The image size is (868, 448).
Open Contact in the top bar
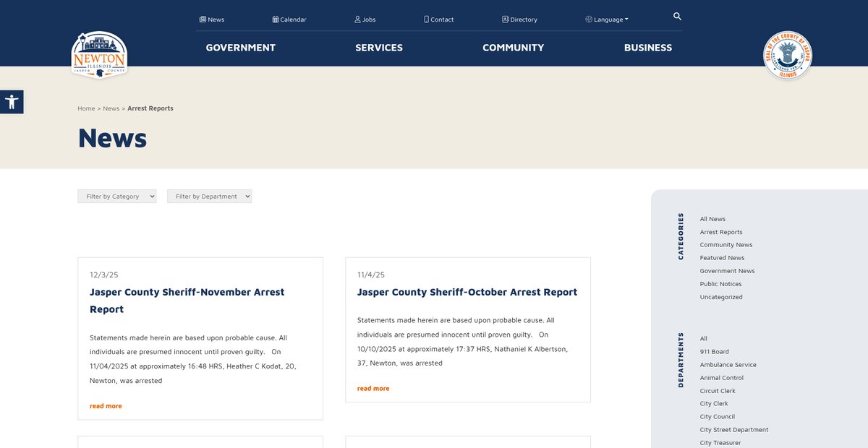click(x=439, y=20)
